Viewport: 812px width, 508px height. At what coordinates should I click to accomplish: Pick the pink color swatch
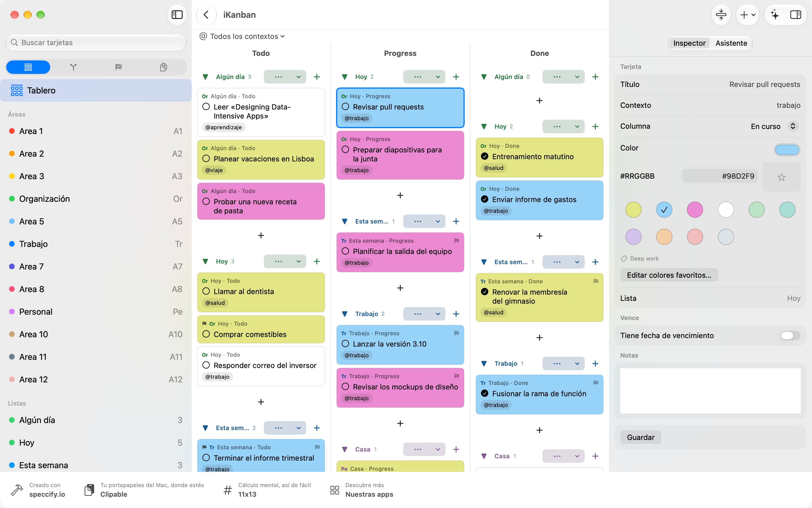tap(695, 210)
